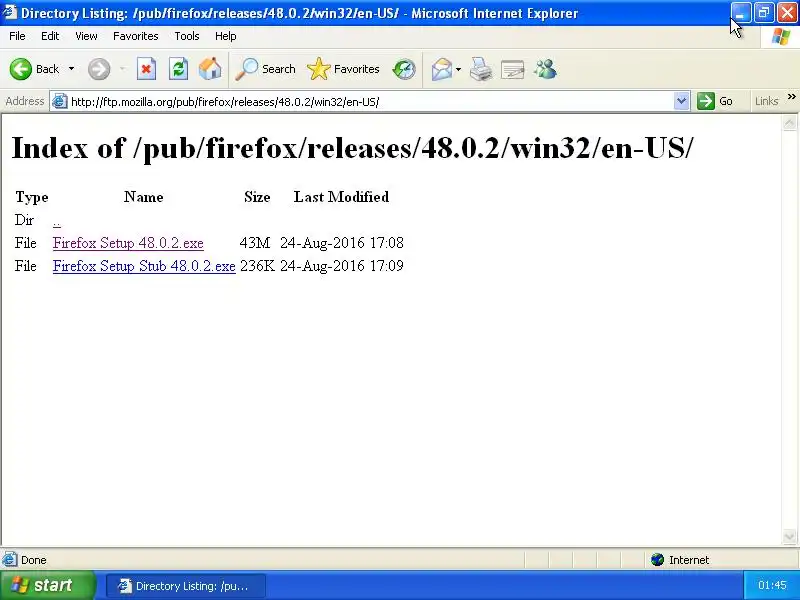The height and width of the screenshot is (600, 800).
Task: Open the File menu
Action: 17,36
